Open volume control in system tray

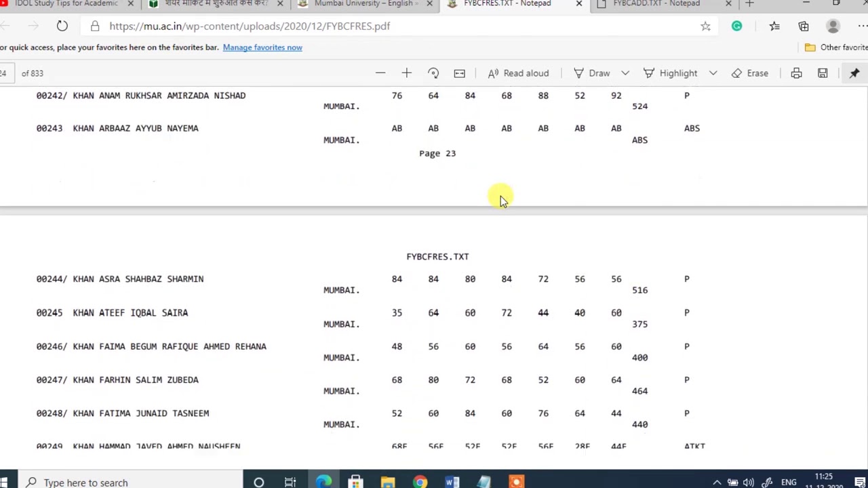coord(749,483)
